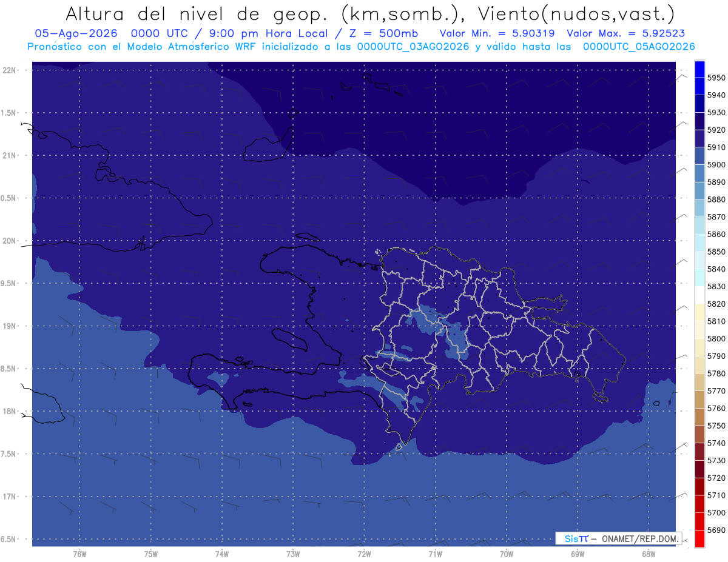Click the 5840 colorbar label

[x=716, y=269]
